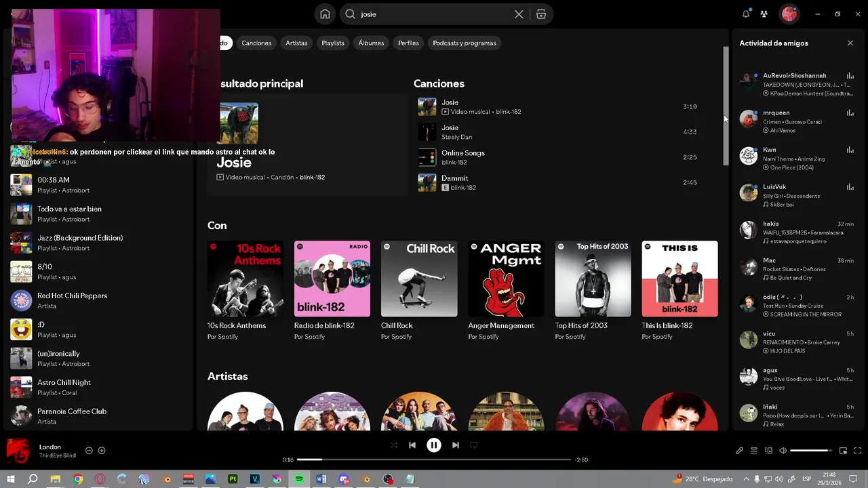Open the lyrics microphone icon
This screenshot has width=868, height=488.
click(x=740, y=451)
